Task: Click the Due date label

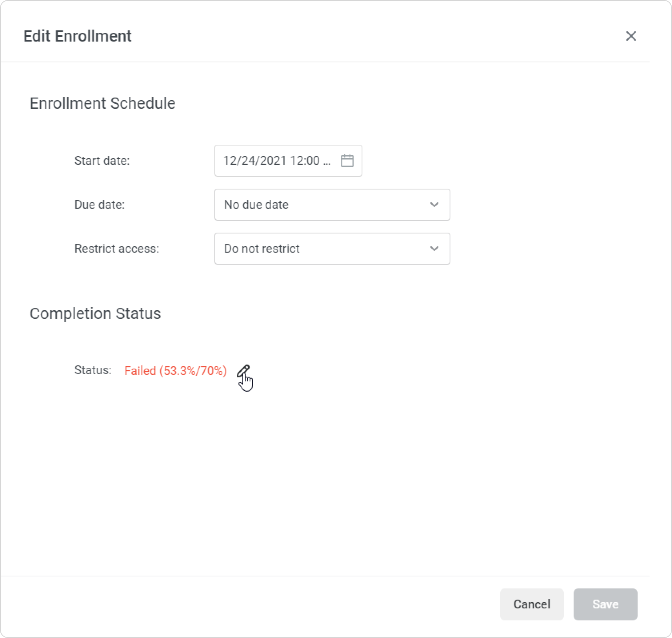Action: 100,205
